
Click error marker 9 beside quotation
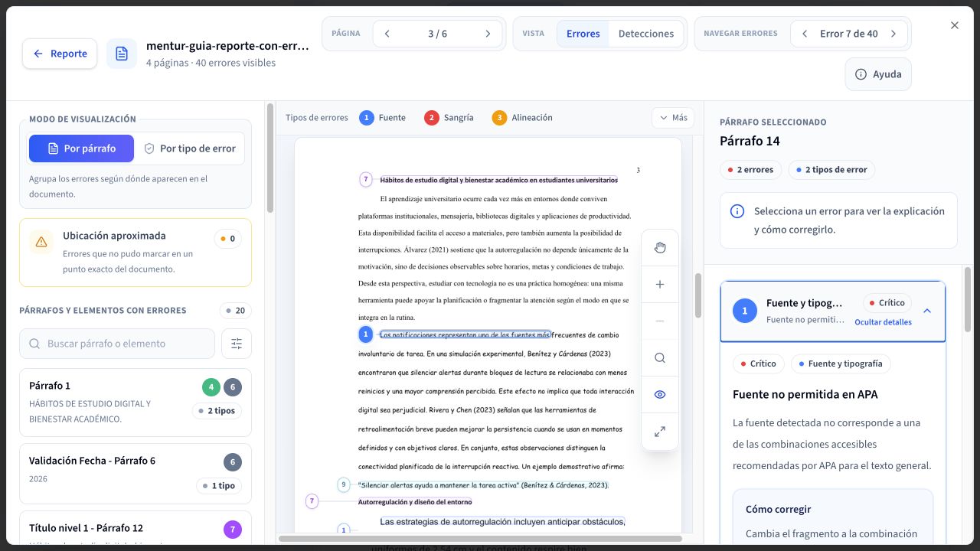coord(344,484)
